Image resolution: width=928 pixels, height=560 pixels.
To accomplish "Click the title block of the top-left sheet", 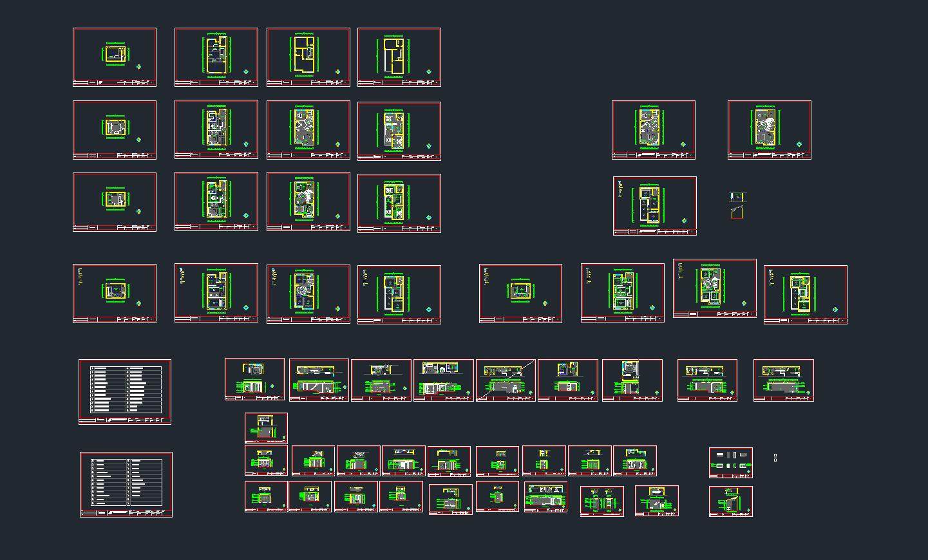I will point(115,83).
